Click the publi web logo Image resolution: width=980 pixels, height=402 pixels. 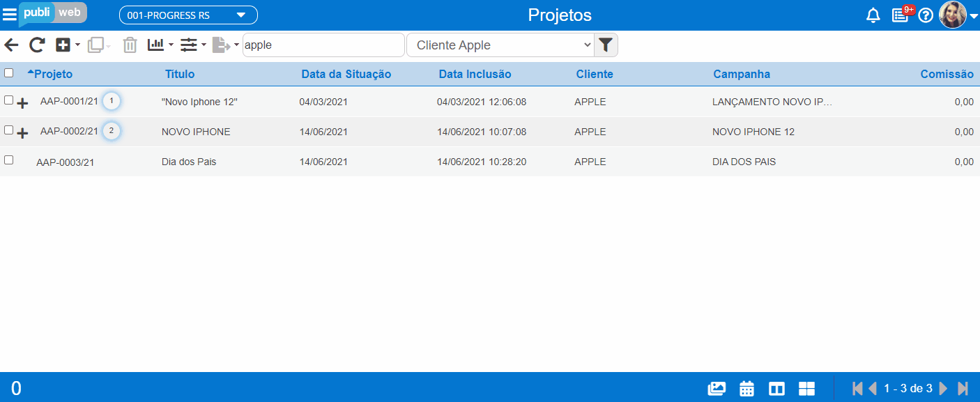tap(53, 13)
